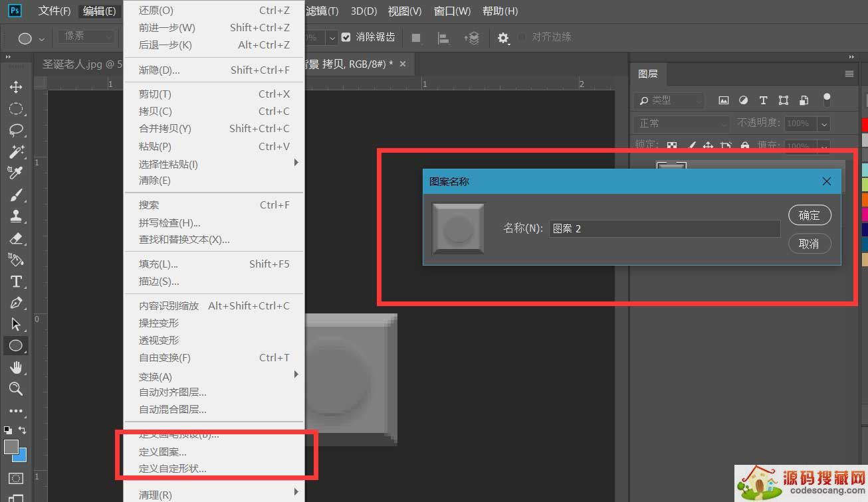868x502 pixels.
Task: Open the foreground color swatch
Action: point(11,447)
